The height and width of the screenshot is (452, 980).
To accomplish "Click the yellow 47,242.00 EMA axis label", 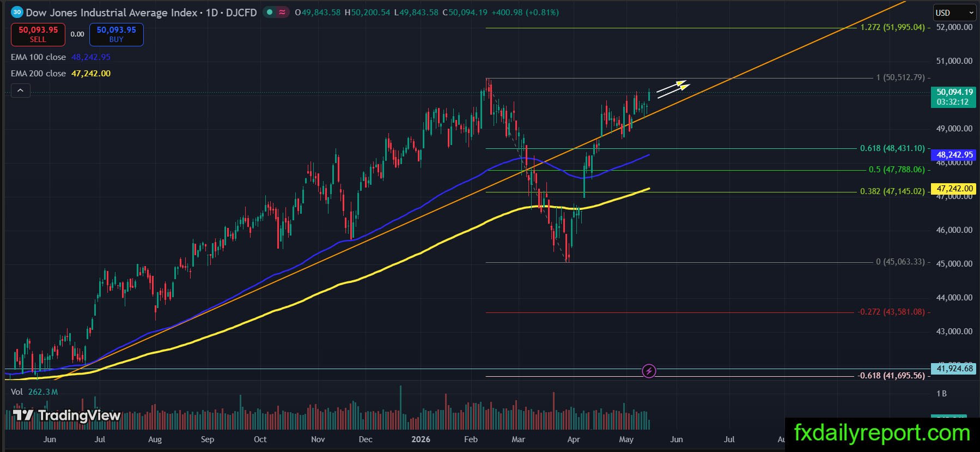I will coord(954,189).
